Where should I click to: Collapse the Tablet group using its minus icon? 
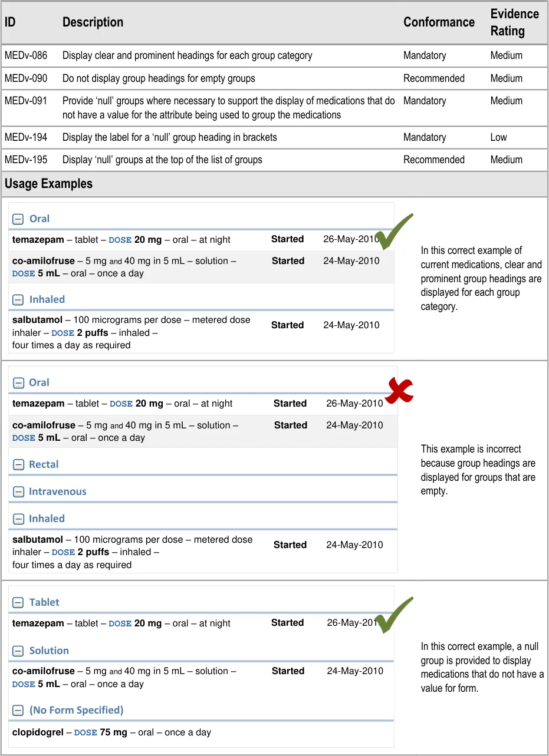pyautogui.click(x=18, y=603)
